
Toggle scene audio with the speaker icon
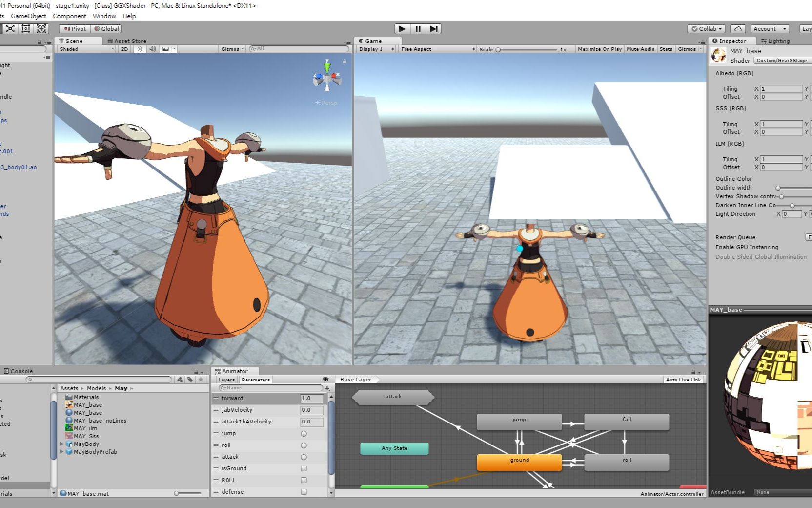152,49
